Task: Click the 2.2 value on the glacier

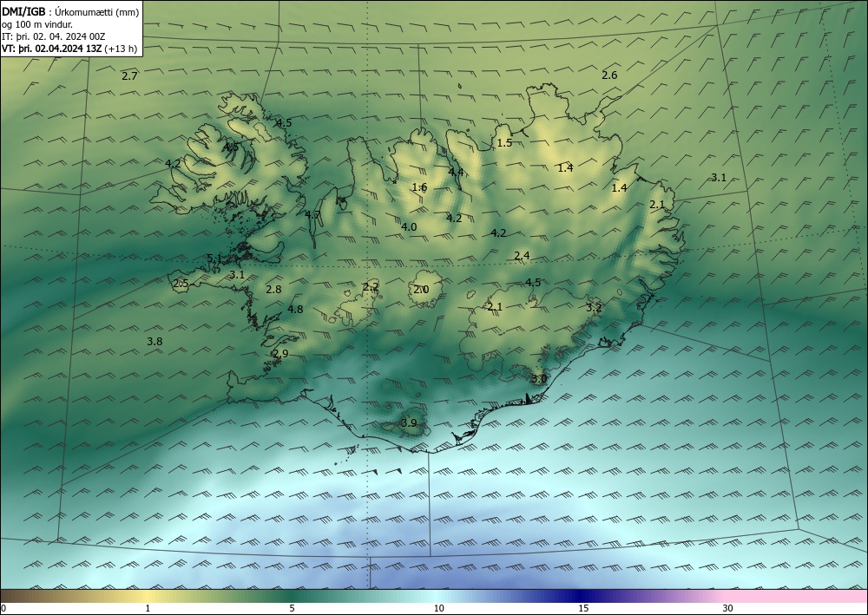Action: (x=371, y=286)
